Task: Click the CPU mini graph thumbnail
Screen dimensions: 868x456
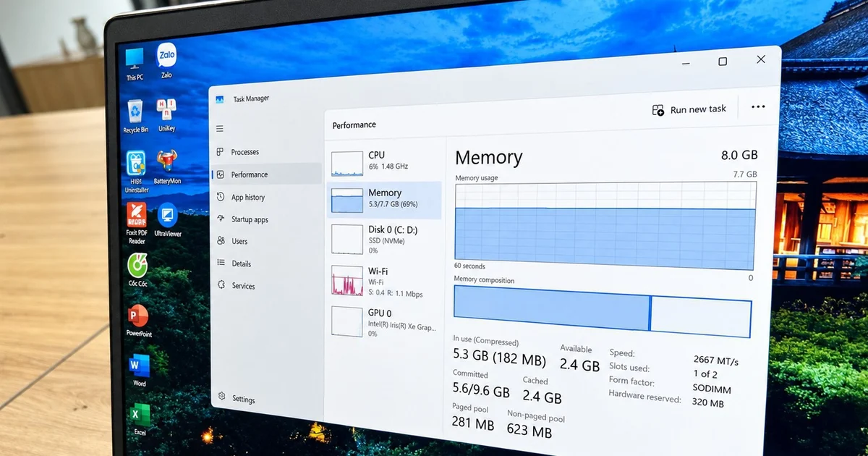Action: pos(347,164)
